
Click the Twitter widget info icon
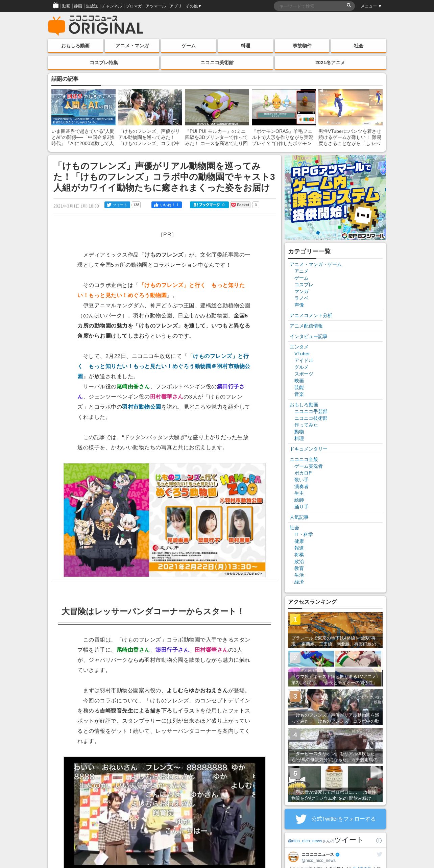coord(379,841)
